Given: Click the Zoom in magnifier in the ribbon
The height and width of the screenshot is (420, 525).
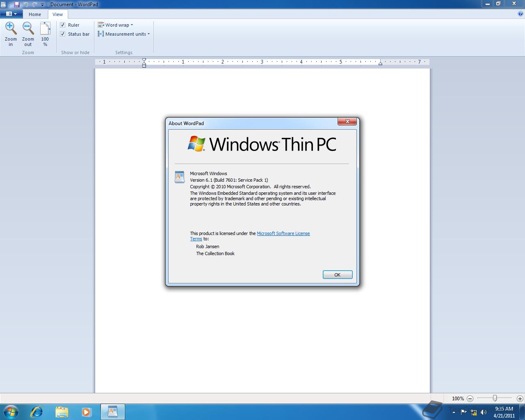Looking at the screenshot, I should pyautogui.click(x=11, y=34).
